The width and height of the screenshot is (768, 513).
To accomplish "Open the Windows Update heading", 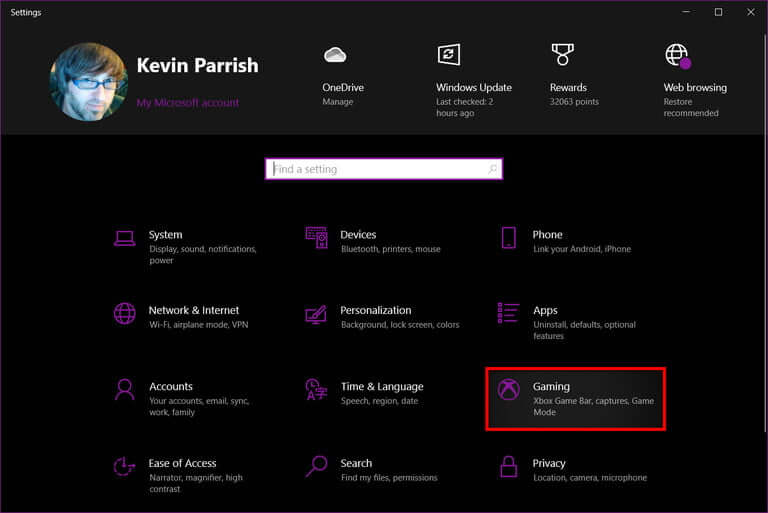I will click(474, 88).
